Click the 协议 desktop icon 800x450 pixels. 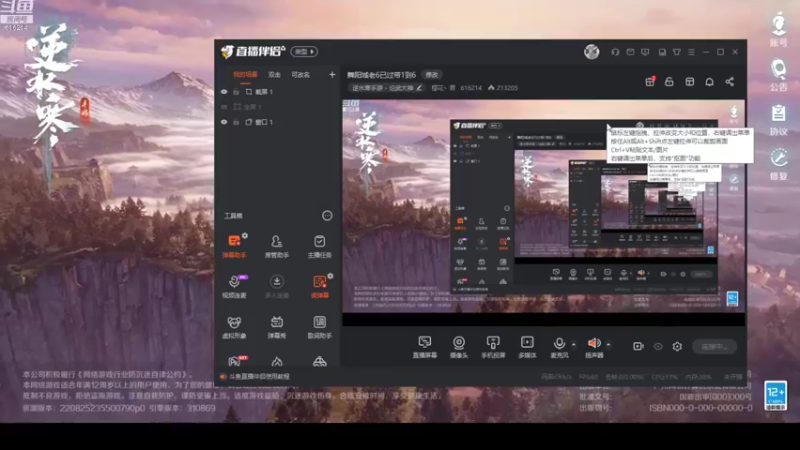coord(778,120)
